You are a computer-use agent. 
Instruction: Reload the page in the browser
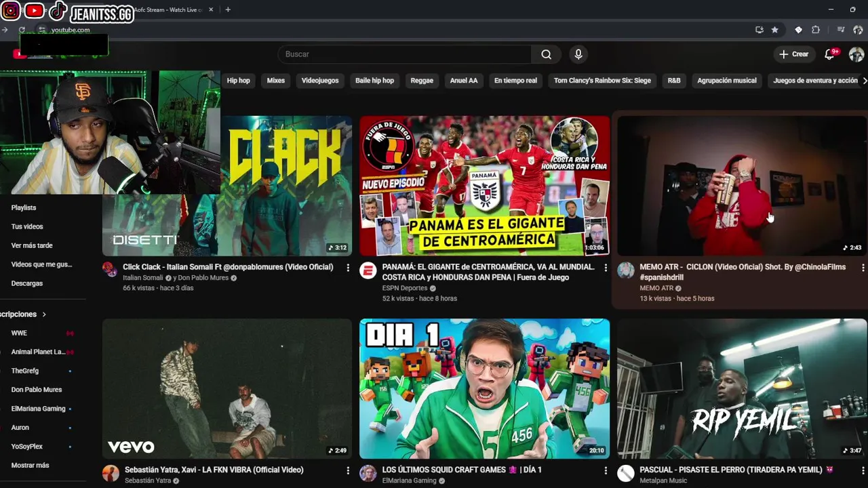pos(22,30)
